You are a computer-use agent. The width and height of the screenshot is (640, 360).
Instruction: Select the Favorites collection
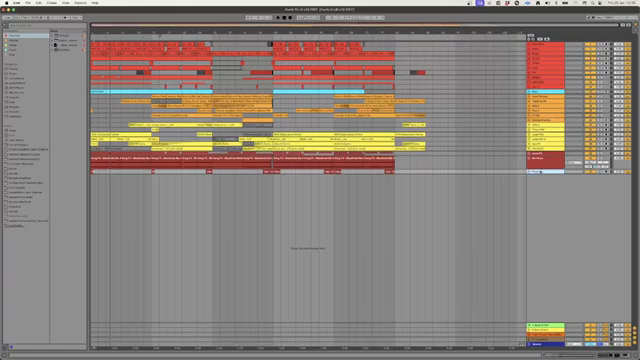26,36
